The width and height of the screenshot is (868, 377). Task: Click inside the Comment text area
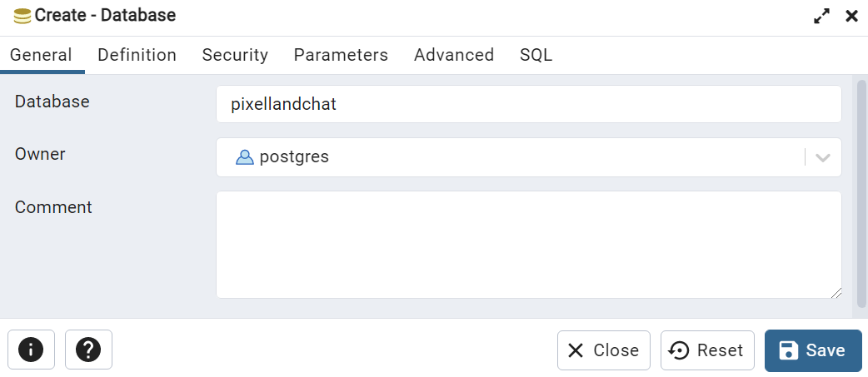tap(529, 245)
